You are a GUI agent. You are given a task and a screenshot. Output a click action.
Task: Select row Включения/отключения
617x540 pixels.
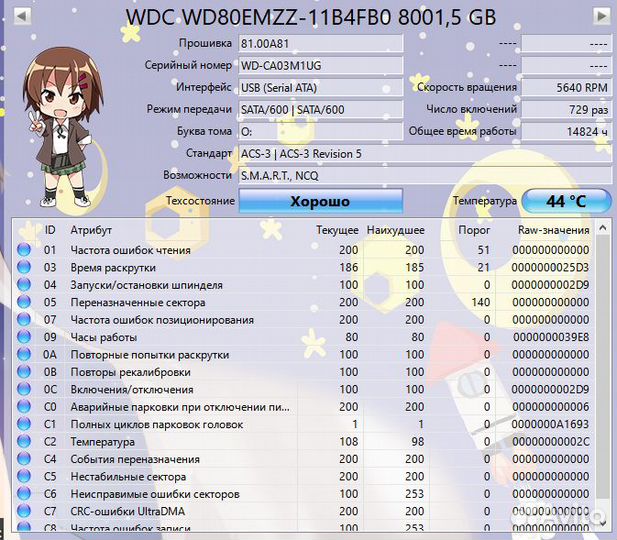tap(303, 389)
